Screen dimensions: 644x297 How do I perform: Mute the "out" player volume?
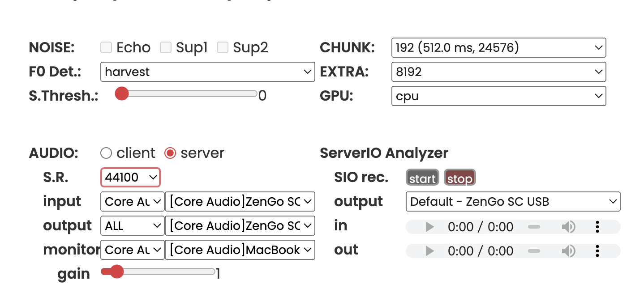tap(569, 251)
